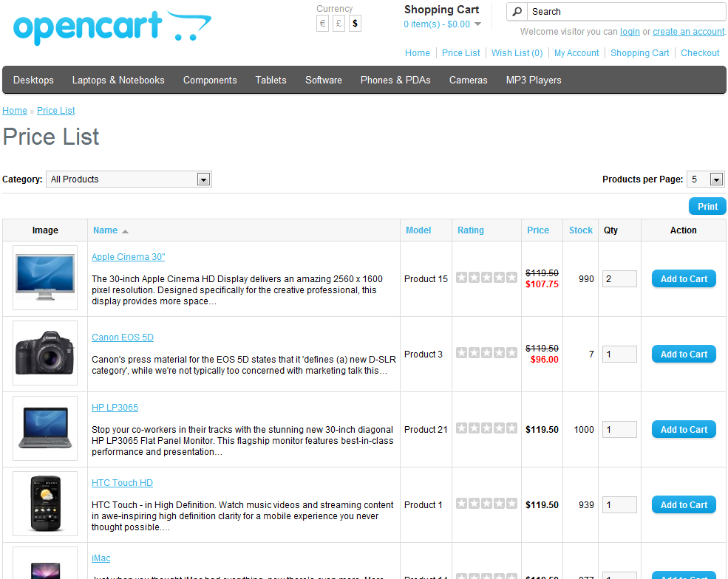
Task: Add Apple Cinema 30" to cart
Action: click(684, 279)
